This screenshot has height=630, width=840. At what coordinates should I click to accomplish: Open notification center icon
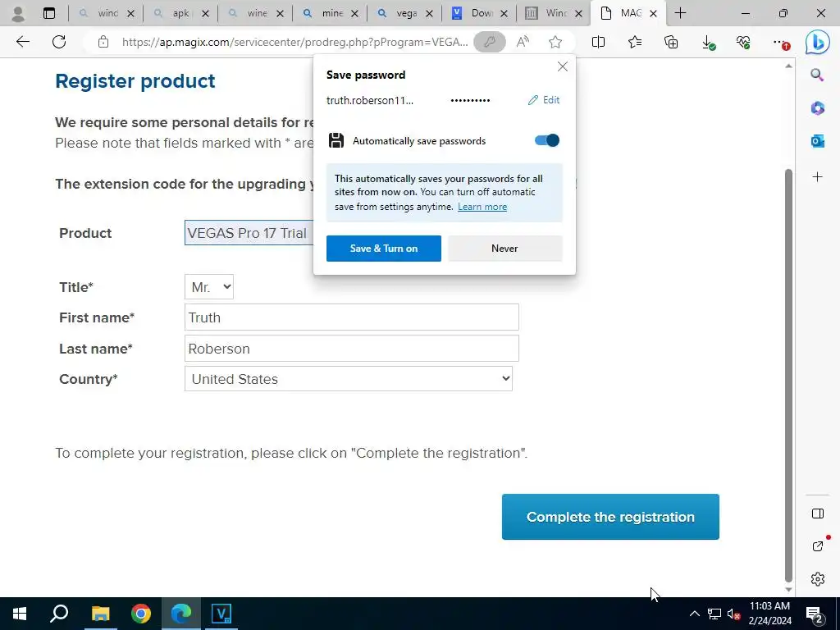point(814,614)
